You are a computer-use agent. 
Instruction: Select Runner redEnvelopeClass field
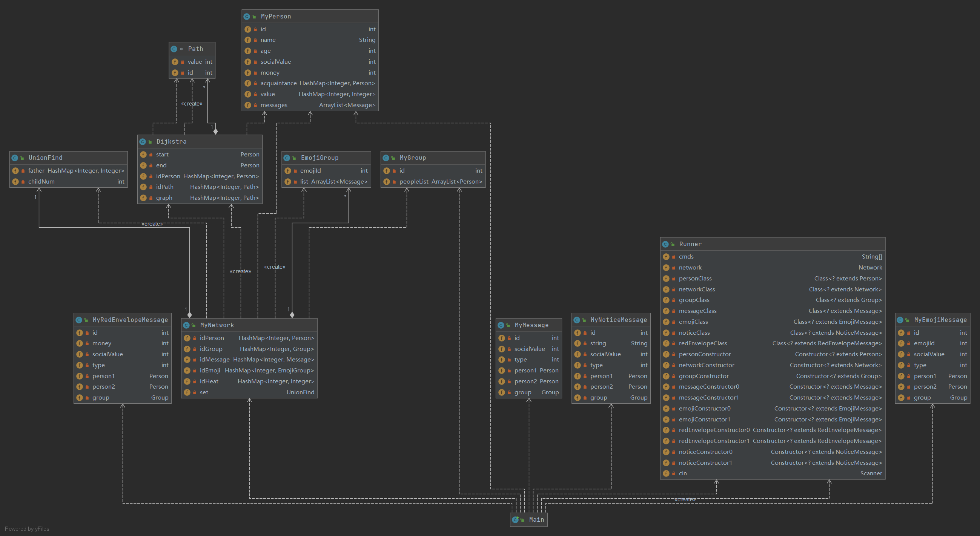tap(773, 343)
